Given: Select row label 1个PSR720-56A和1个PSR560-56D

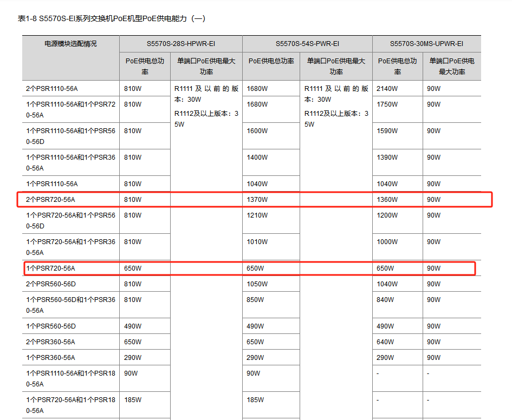Looking at the screenshot, I should (71, 220).
